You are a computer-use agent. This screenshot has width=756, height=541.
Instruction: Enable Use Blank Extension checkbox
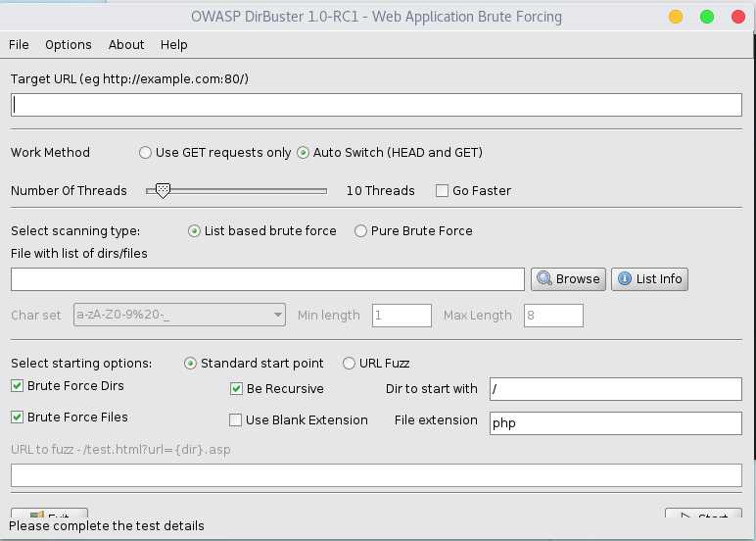235,419
